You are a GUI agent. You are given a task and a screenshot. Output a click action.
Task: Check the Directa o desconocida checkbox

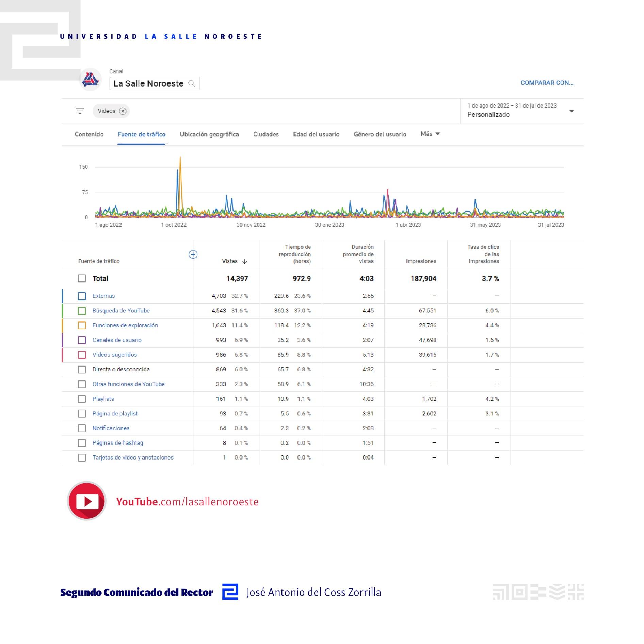tap(82, 369)
